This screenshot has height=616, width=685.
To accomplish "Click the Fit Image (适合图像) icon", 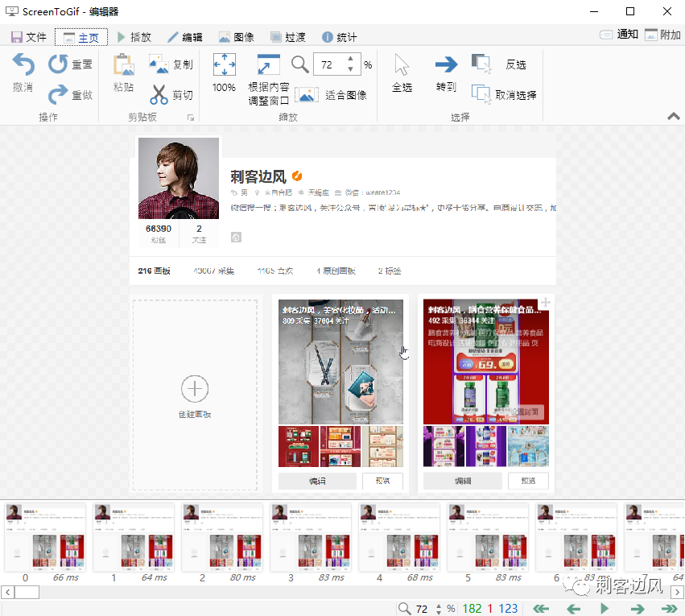I will (306, 95).
